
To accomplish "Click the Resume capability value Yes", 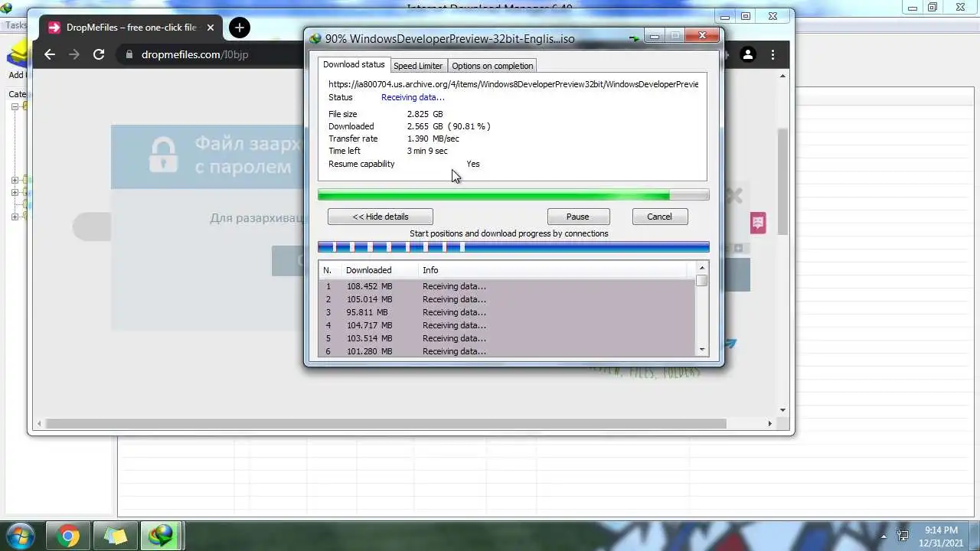I will [x=473, y=164].
